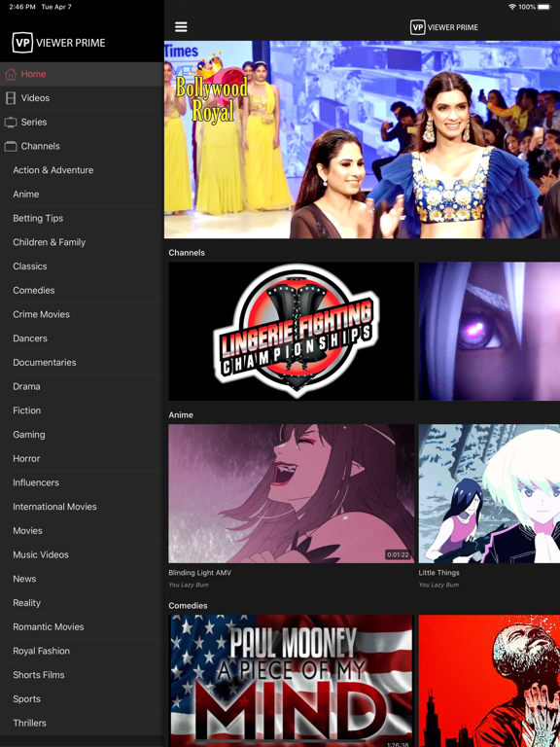This screenshot has height=747, width=560.
Task: Open the Channels section in sidebar
Action: point(82,146)
